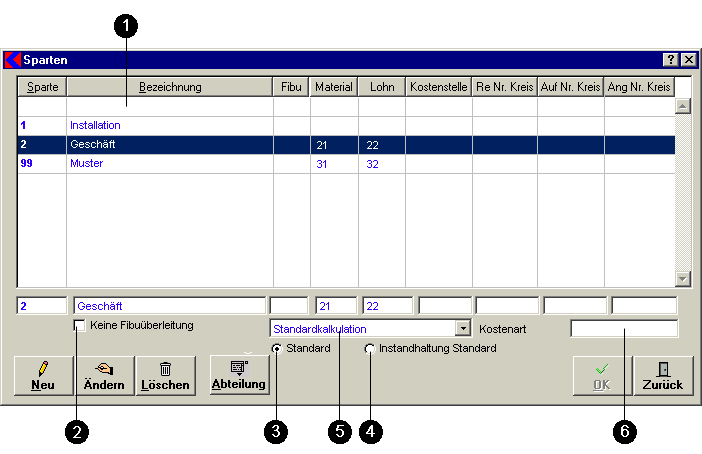Image resolution: width=702 pixels, height=454 pixels.
Task: Click the Löschen trash can button
Action: tap(164, 376)
